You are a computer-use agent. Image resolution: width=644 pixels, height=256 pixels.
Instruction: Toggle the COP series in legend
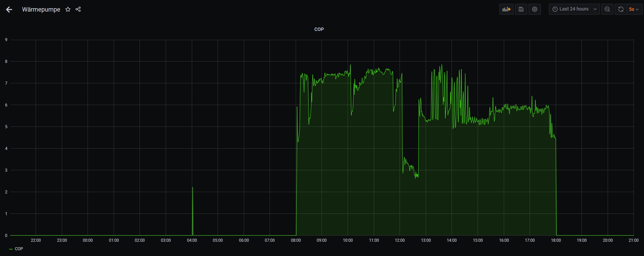click(19, 249)
